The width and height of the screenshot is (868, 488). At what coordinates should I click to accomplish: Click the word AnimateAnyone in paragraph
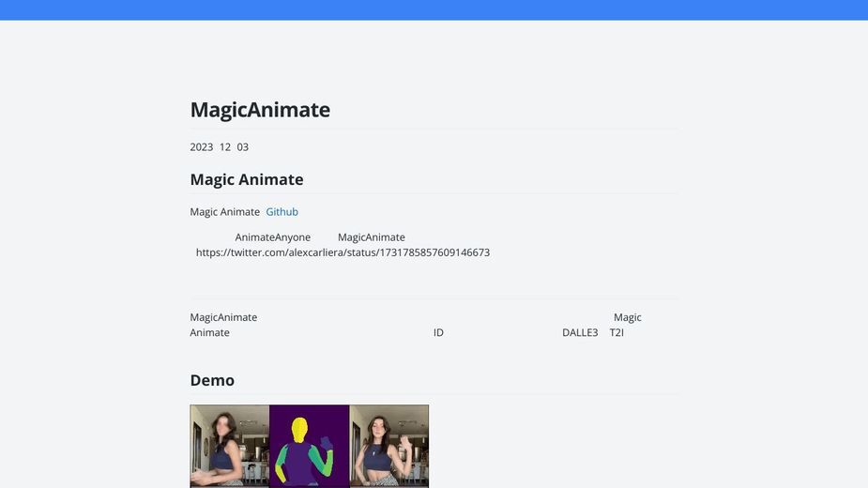pos(273,237)
